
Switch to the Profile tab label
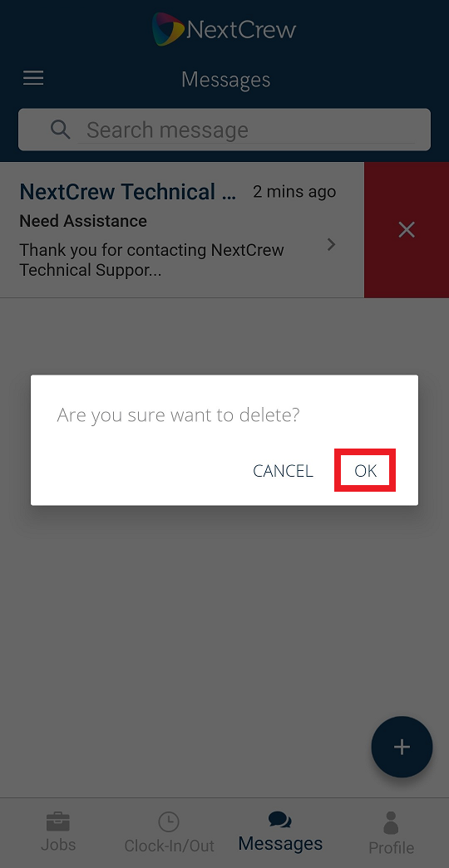point(392,847)
